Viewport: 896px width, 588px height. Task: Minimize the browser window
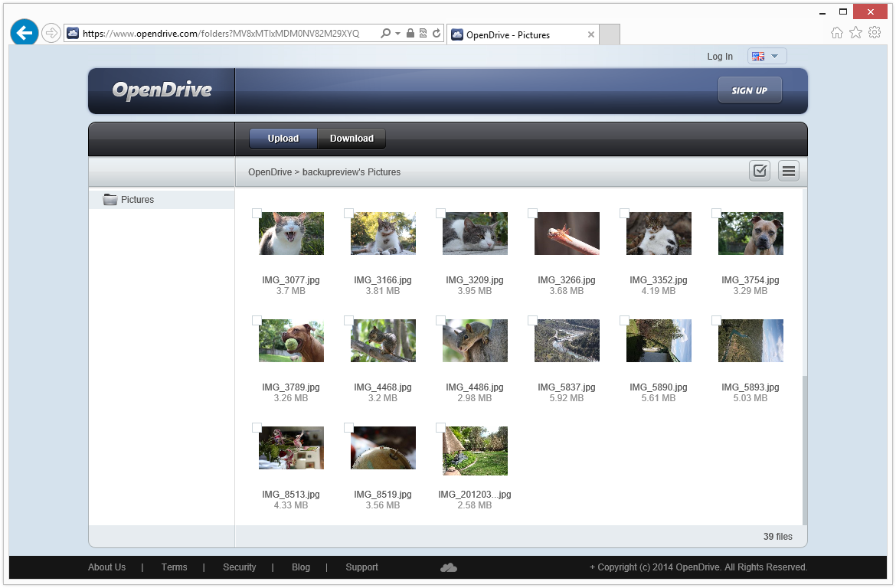[x=822, y=12]
